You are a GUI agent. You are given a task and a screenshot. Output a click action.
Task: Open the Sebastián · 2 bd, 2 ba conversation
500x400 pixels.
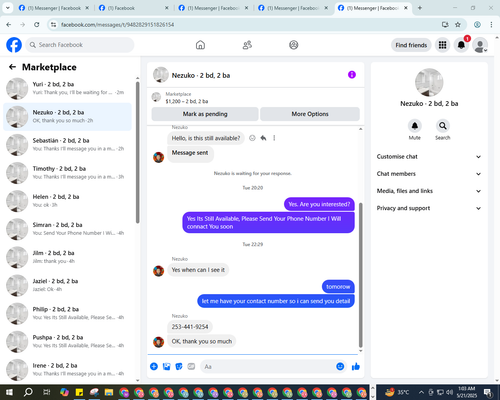(67, 145)
